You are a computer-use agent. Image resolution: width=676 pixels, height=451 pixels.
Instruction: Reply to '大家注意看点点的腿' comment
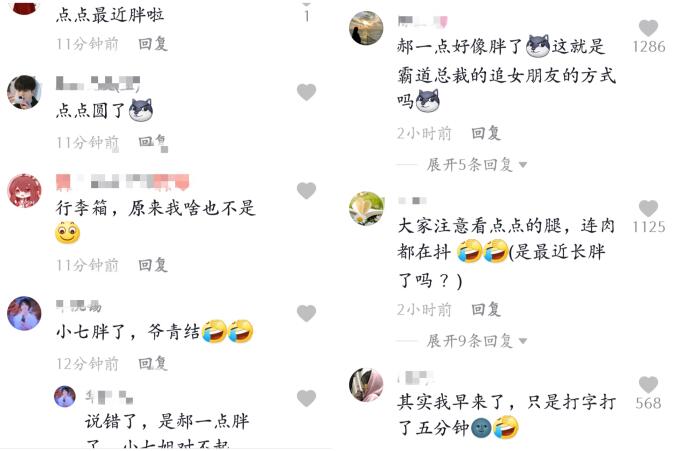[486, 309]
